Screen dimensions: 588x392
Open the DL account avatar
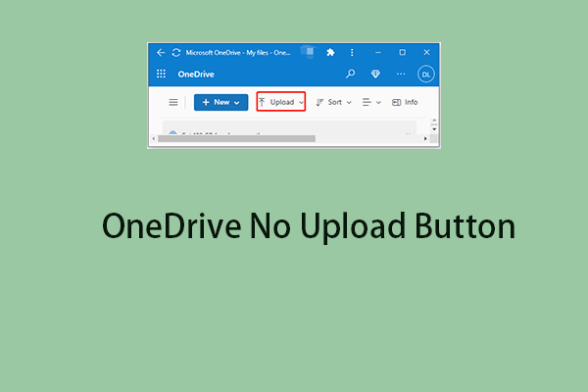[426, 74]
